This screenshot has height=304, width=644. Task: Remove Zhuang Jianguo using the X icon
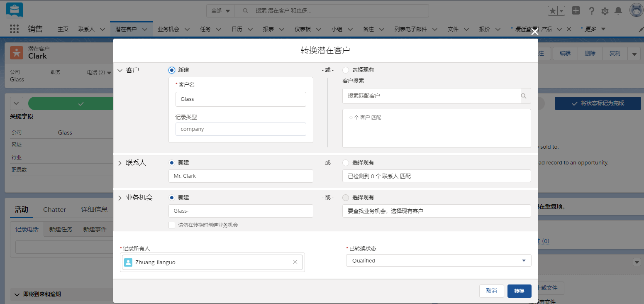tap(295, 262)
